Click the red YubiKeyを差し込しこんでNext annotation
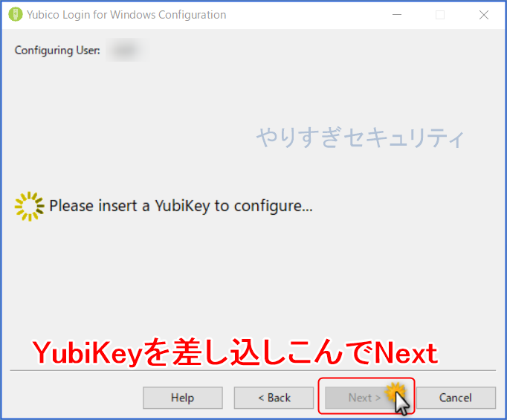 click(235, 352)
